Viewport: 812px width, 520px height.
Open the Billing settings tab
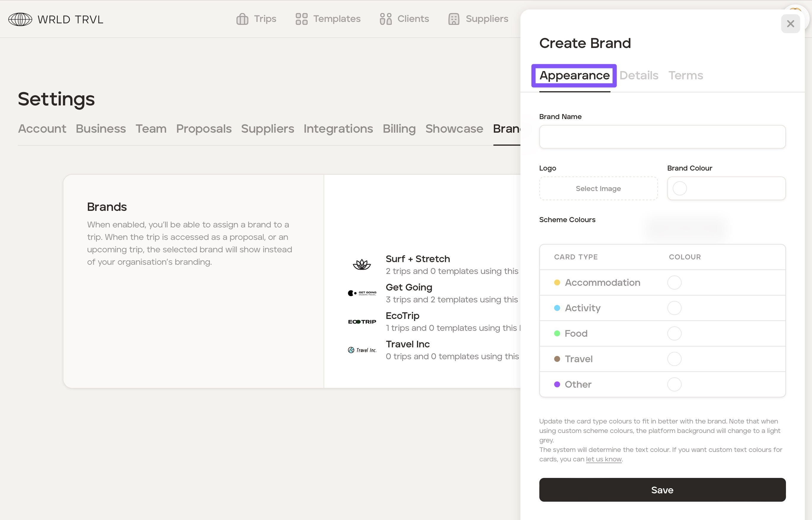pyautogui.click(x=399, y=129)
